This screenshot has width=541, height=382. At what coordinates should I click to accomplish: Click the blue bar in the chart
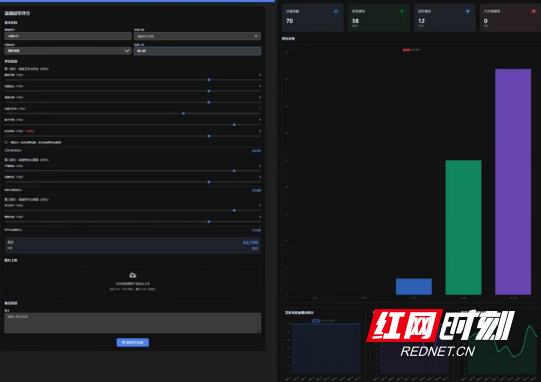pyautogui.click(x=414, y=287)
